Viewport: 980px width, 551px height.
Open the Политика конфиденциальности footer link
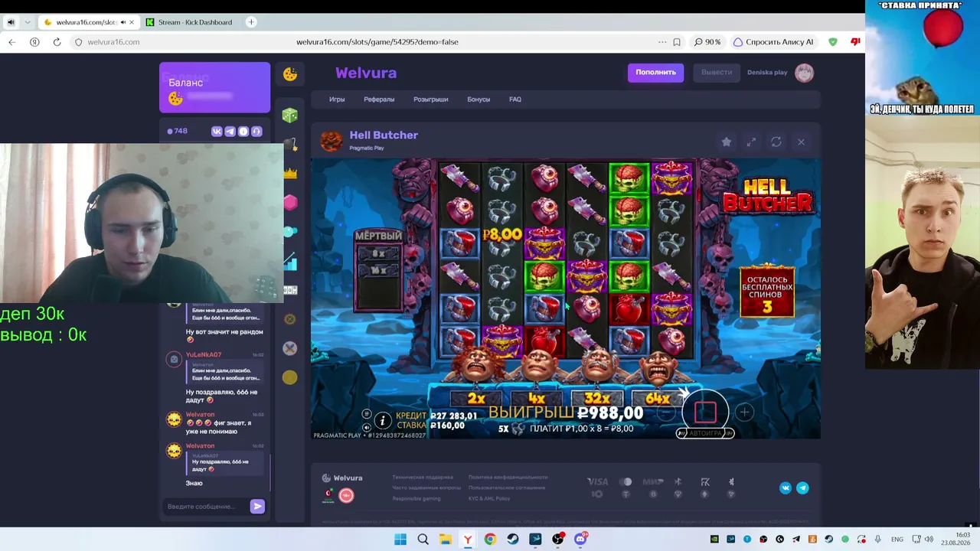coord(508,478)
